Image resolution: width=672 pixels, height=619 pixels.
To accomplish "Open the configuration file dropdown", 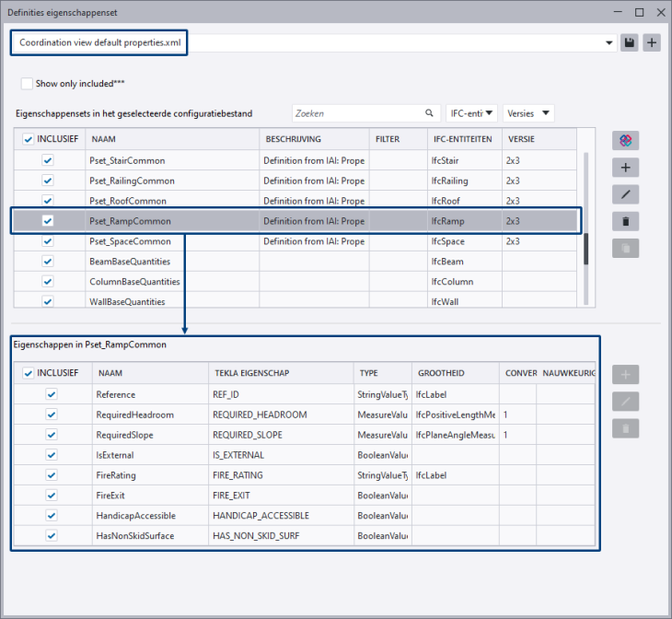I will 609,43.
